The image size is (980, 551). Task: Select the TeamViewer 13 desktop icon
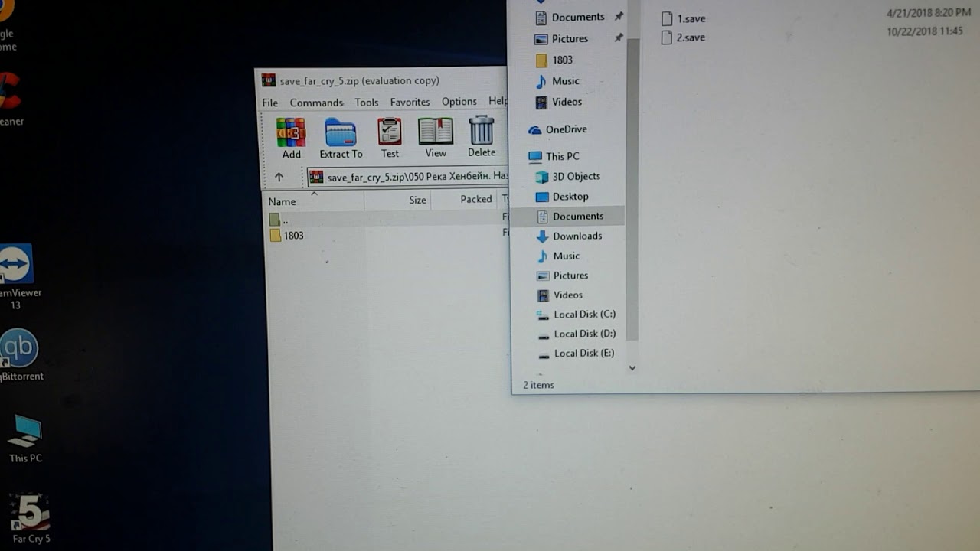(15, 277)
